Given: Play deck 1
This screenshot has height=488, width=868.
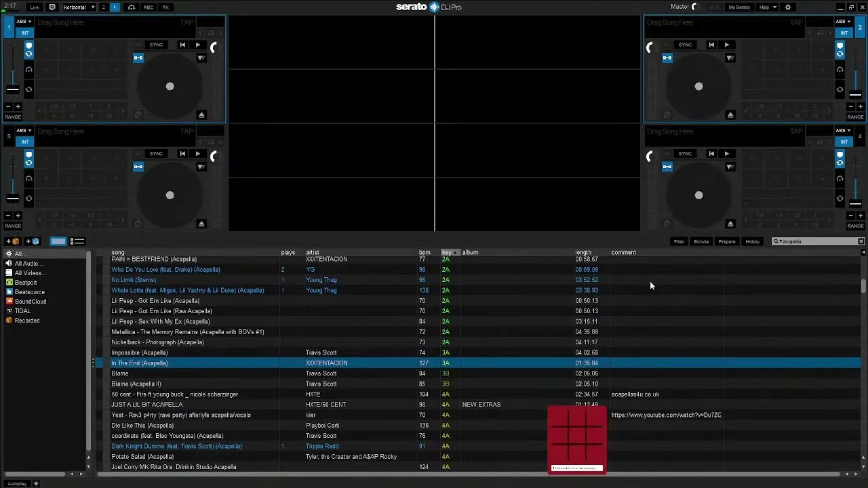Looking at the screenshot, I should coord(197,45).
